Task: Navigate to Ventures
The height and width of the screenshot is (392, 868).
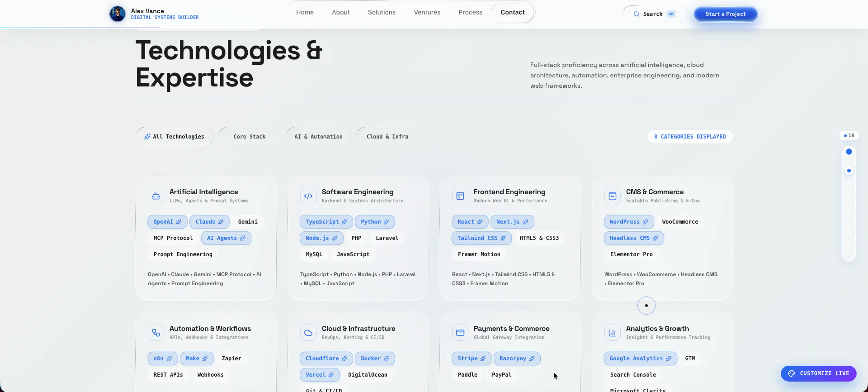Action: [427, 12]
